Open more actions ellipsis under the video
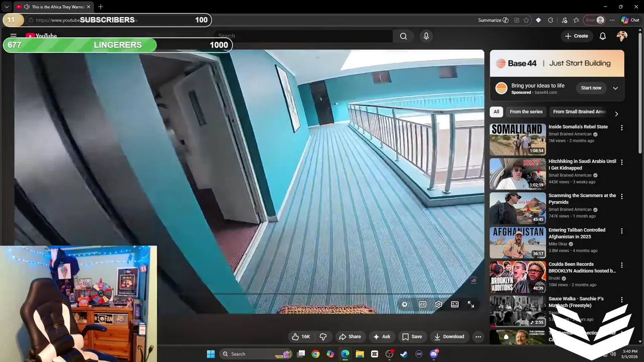The height and width of the screenshot is (362, 644). [x=478, y=337]
